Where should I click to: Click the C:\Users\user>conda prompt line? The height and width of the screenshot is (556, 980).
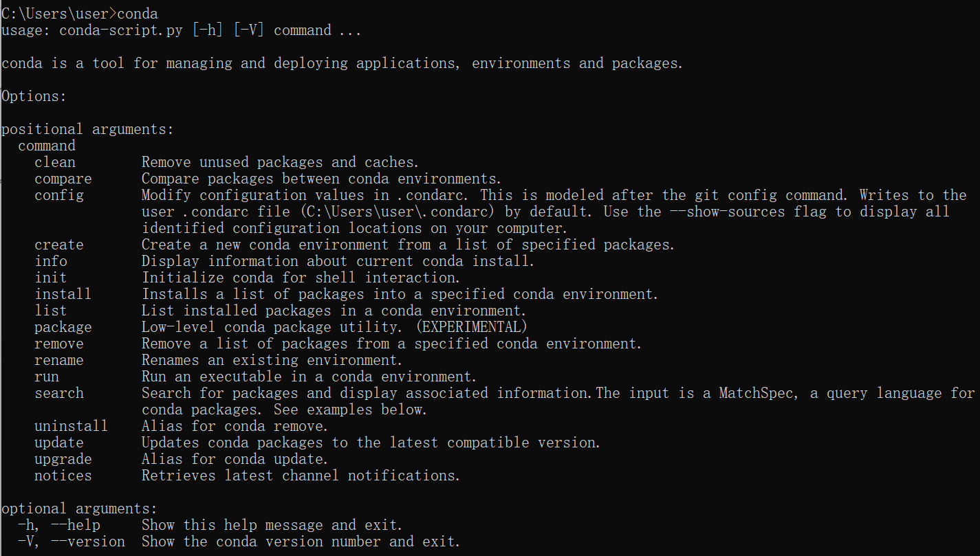[x=80, y=14]
